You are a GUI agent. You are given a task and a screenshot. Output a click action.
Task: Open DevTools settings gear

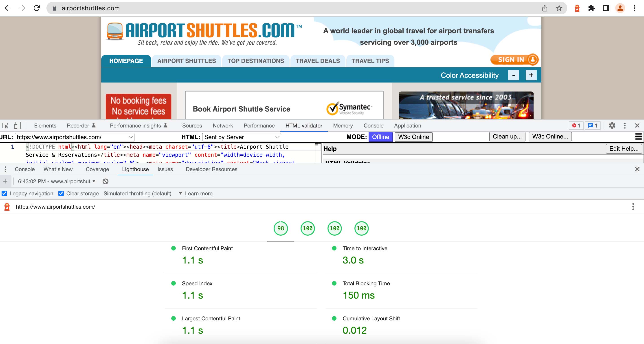[612, 125]
